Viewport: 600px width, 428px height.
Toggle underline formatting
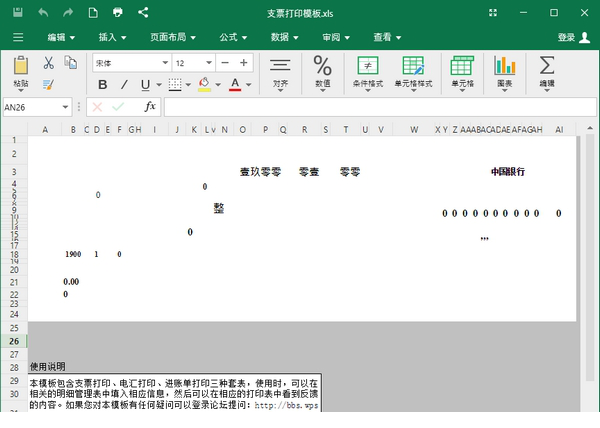(145, 85)
